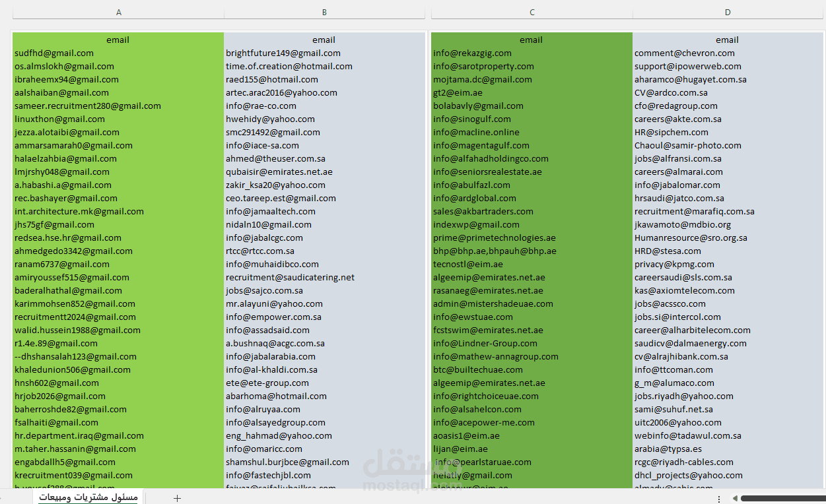
Task: Click cell hr.department.iraq@gmail.com
Action: (118, 435)
